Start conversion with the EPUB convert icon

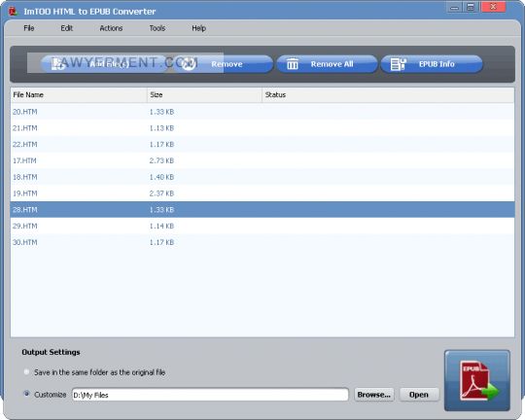coord(477,380)
